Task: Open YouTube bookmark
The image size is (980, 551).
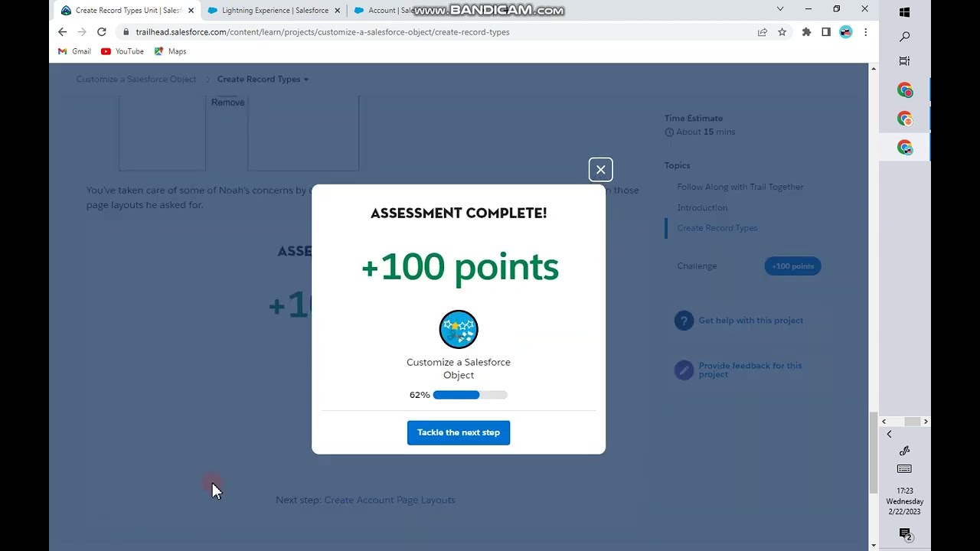Action: [x=122, y=51]
